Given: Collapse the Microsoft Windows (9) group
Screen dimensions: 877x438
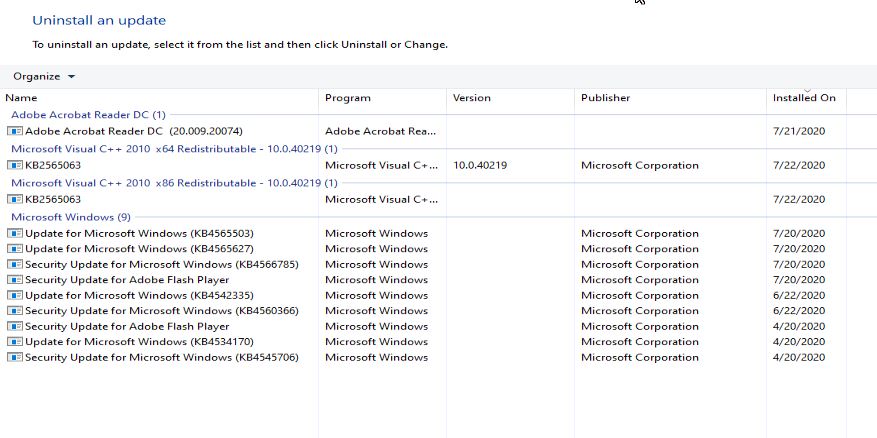Looking at the screenshot, I should (x=70, y=217).
